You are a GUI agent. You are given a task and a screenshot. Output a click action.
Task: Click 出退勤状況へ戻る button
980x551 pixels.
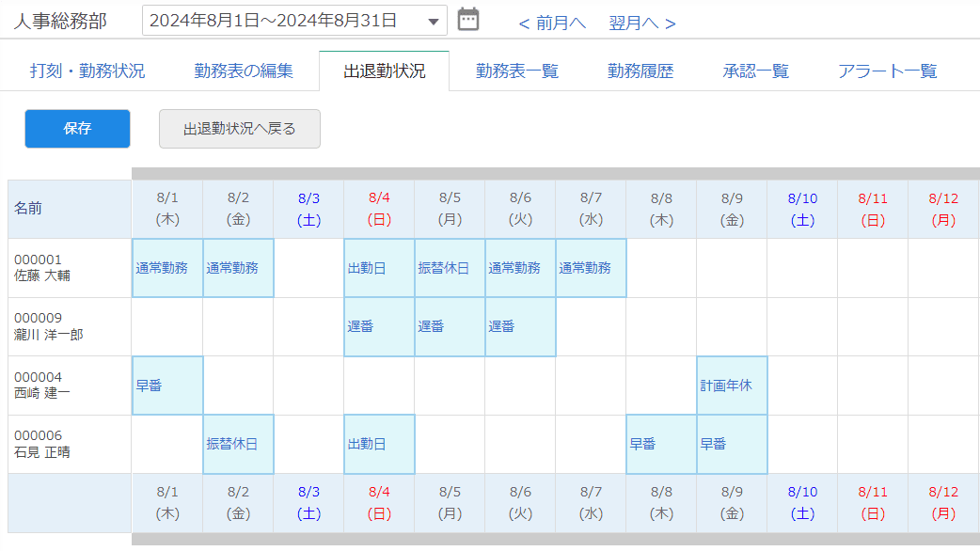pyautogui.click(x=240, y=129)
